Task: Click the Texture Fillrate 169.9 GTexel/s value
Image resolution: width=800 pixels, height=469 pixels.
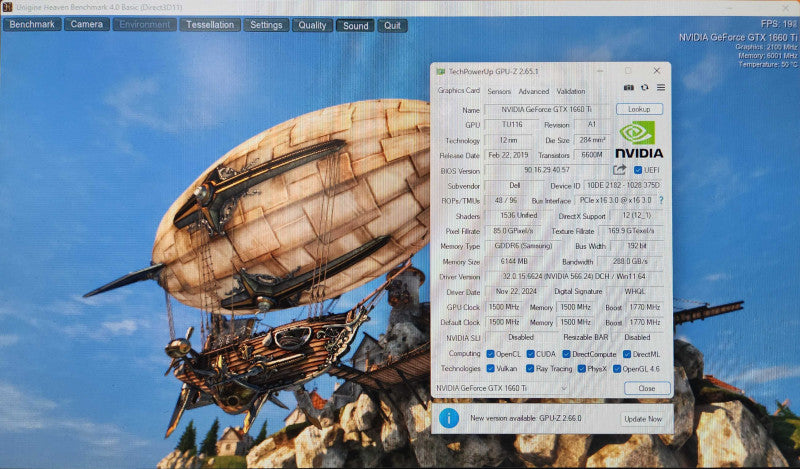Action: click(631, 231)
